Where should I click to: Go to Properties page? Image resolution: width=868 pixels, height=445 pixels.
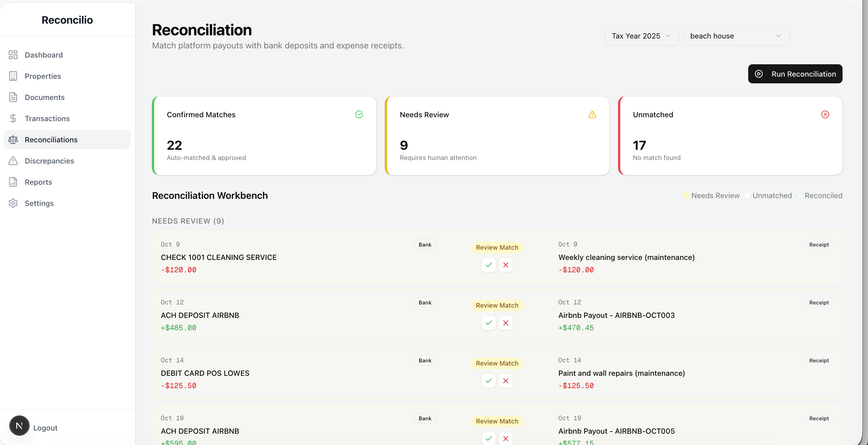(x=67, y=76)
